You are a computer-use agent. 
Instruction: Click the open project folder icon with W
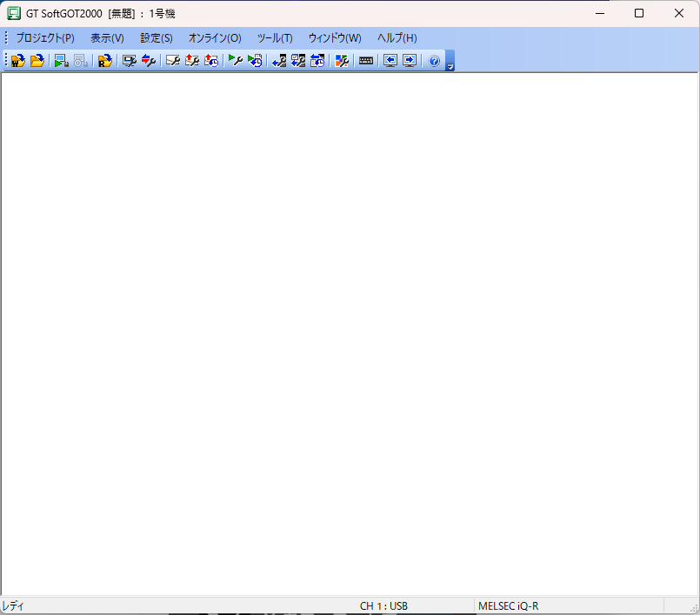[x=17, y=61]
